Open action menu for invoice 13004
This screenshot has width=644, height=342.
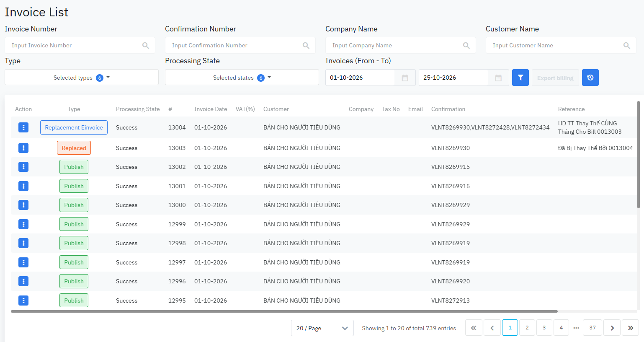(23, 127)
